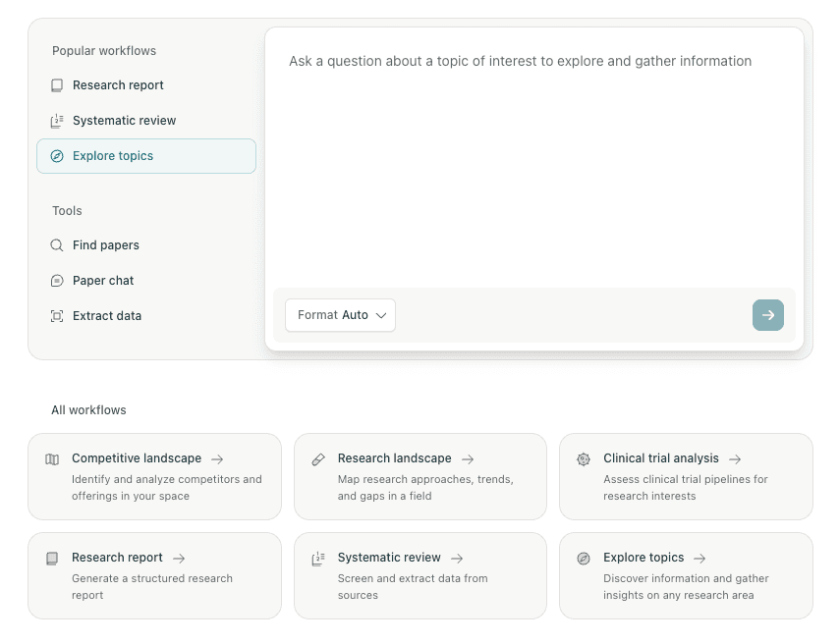The image size is (839, 644).
Task: Select Paper chat from Tools list
Action: point(103,281)
